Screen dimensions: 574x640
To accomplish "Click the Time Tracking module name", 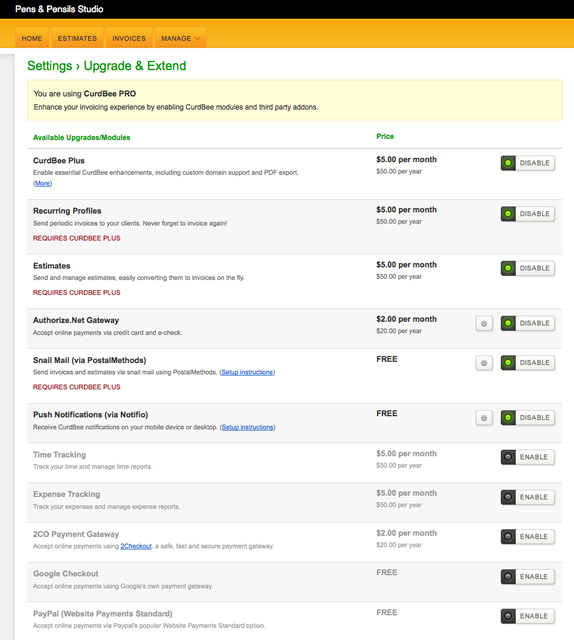I will 60,454.
